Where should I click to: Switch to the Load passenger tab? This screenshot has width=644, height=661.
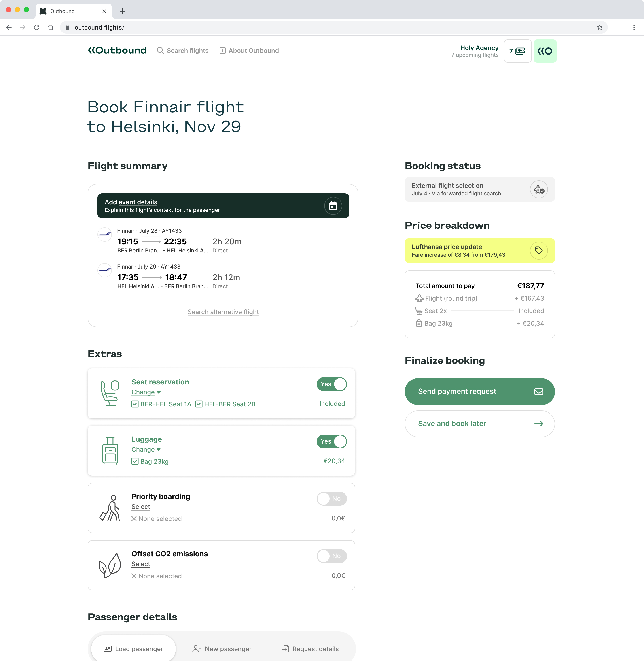tap(133, 649)
